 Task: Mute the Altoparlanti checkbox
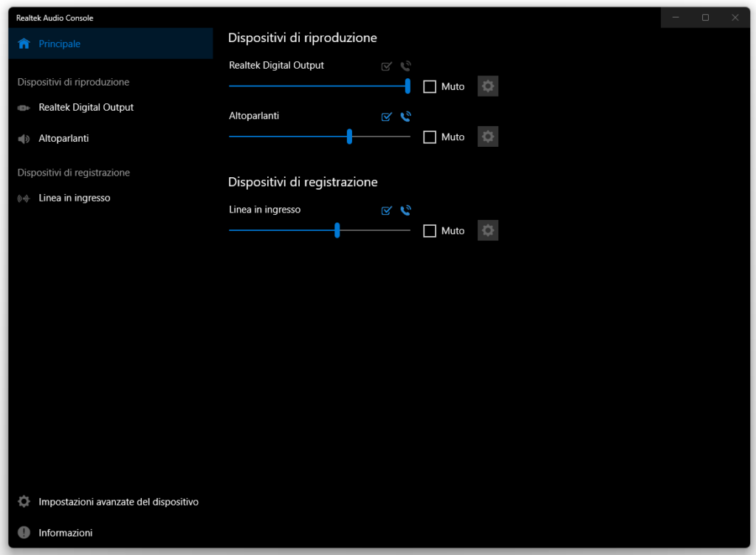coord(430,137)
